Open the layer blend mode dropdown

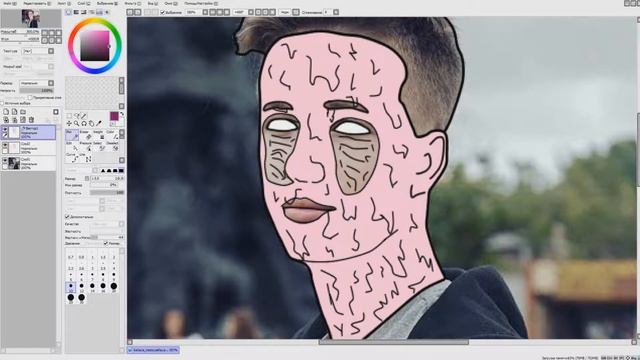click(37, 83)
